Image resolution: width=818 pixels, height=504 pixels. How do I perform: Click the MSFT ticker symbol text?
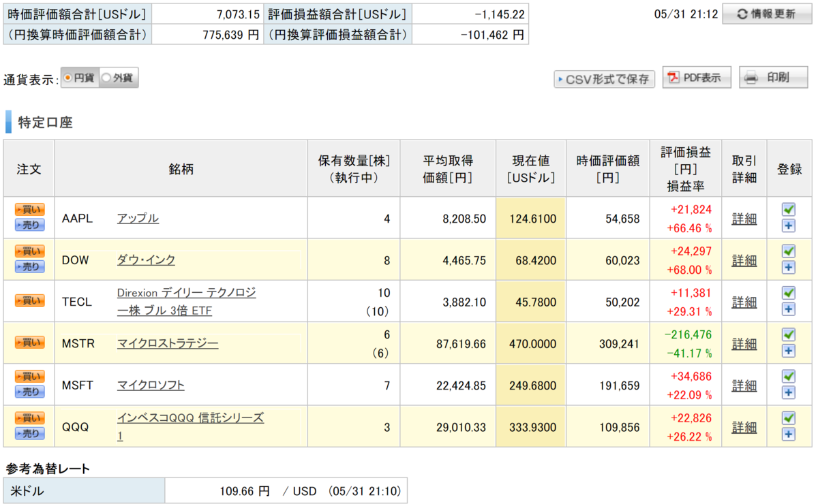(x=78, y=385)
